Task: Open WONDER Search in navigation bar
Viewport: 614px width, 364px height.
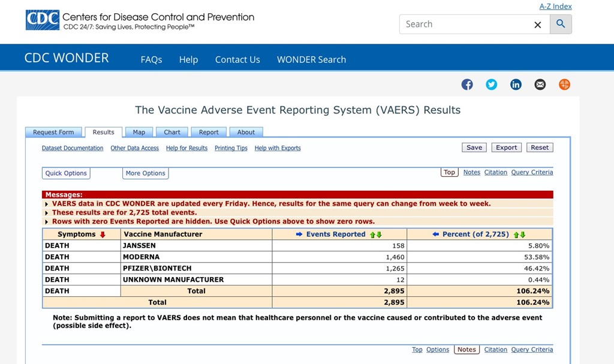Action: point(311,59)
